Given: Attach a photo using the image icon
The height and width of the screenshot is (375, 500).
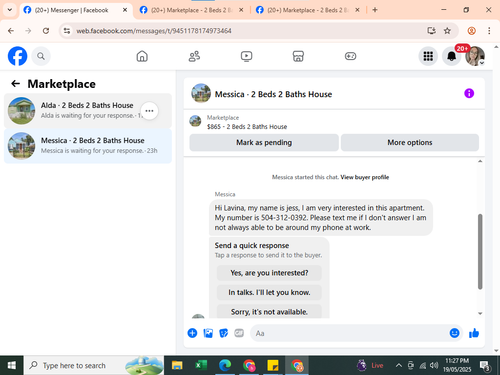Looking at the screenshot, I should [x=208, y=333].
